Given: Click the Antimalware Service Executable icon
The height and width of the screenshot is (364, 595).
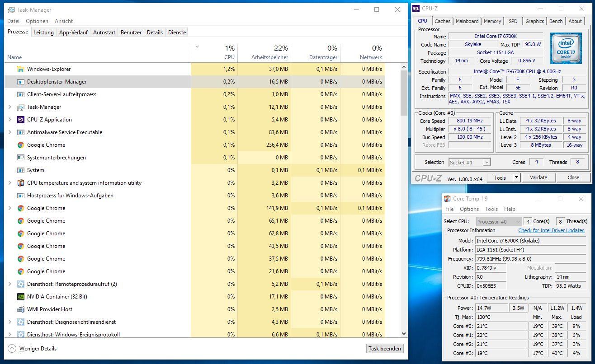Looking at the screenshot, I should click(x=20, y=132).
